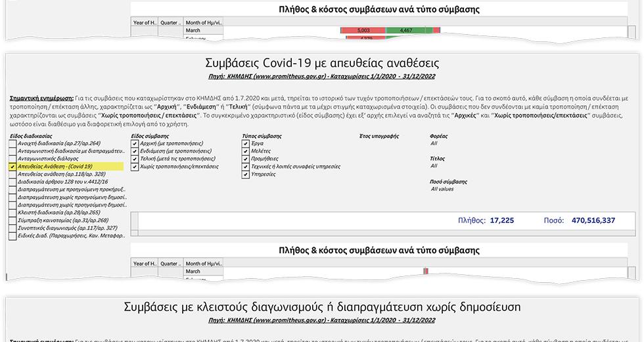Check Διαδικασία άρθρου 128 του ν.4412/16

12,182
